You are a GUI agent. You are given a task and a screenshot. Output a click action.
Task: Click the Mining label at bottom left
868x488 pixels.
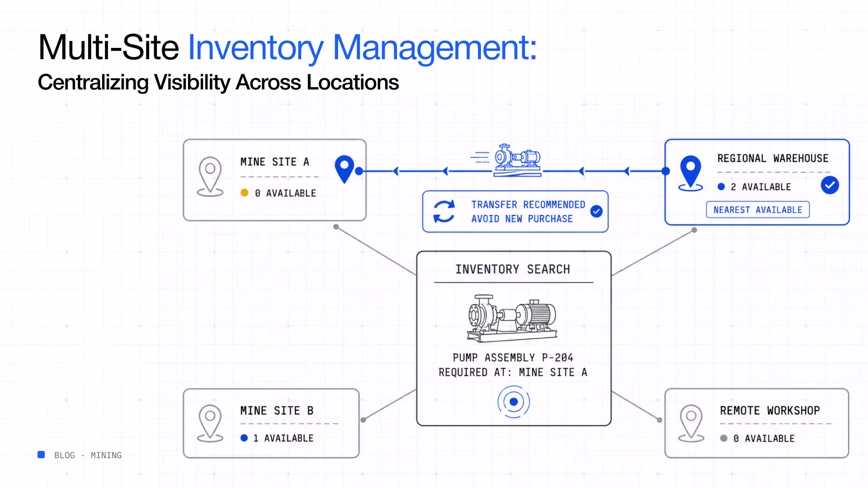pos(106,455)
